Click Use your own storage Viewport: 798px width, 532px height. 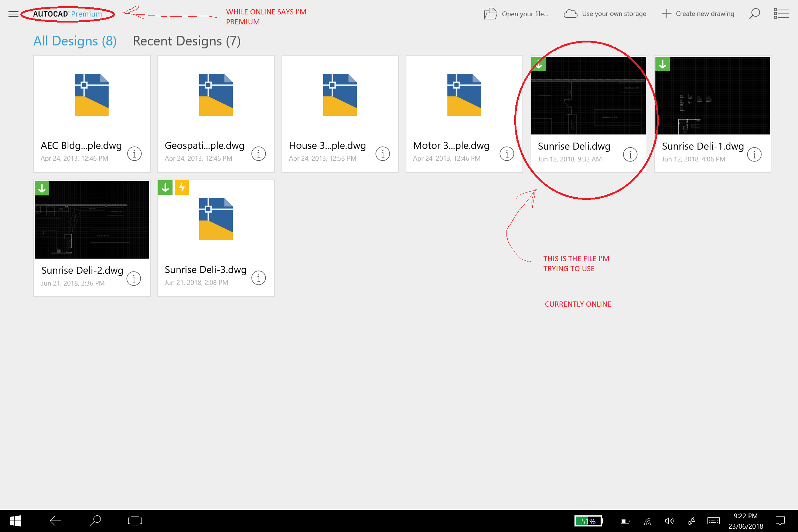coord(605,14)
